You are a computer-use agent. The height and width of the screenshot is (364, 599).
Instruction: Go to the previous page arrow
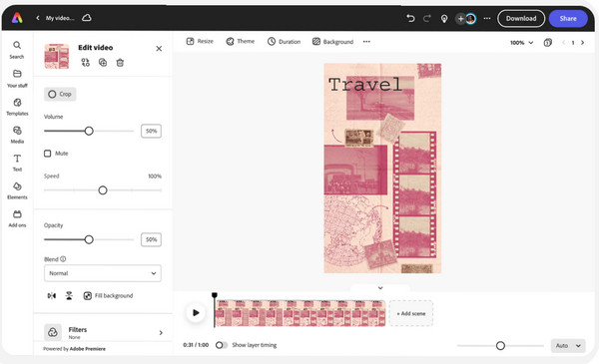(563, 43)
